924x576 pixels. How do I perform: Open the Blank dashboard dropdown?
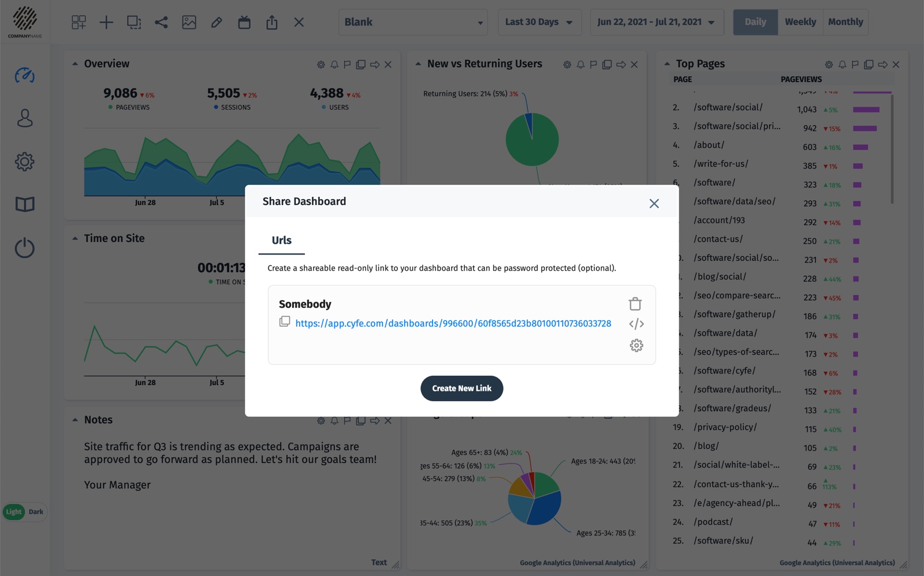(x=412, y=22)
